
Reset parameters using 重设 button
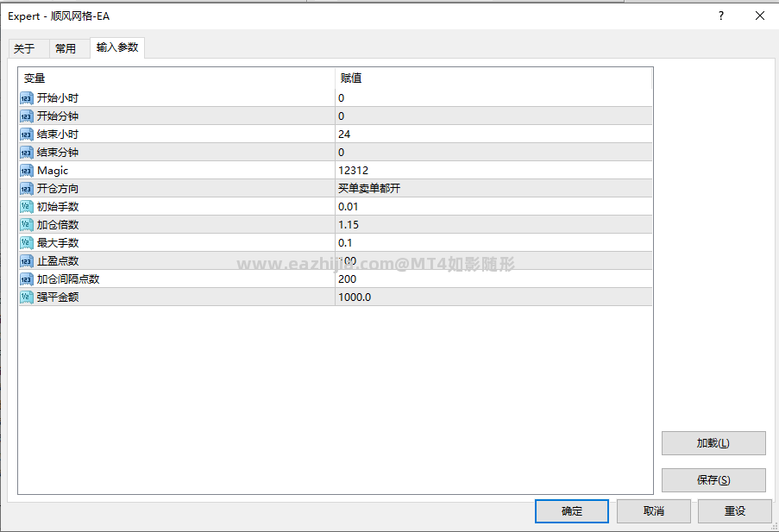735,511
